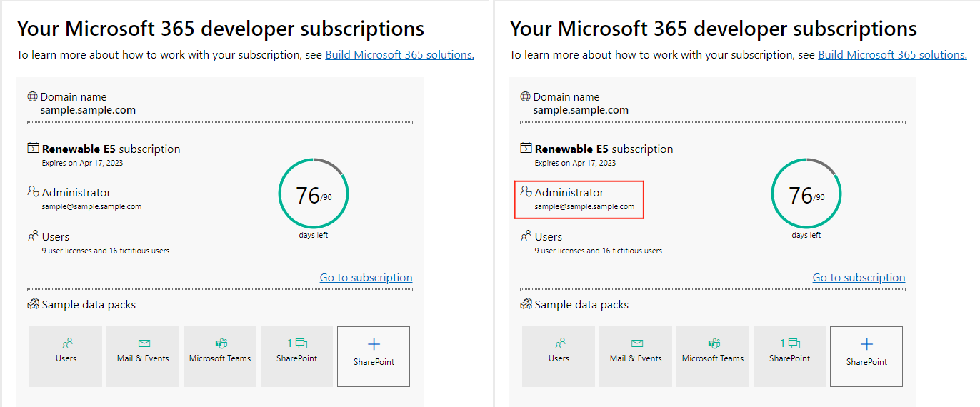The width and height of the screenshot is (980, 407).
Task: Open Go to subscription link, right panel
Action: [859, 278]
